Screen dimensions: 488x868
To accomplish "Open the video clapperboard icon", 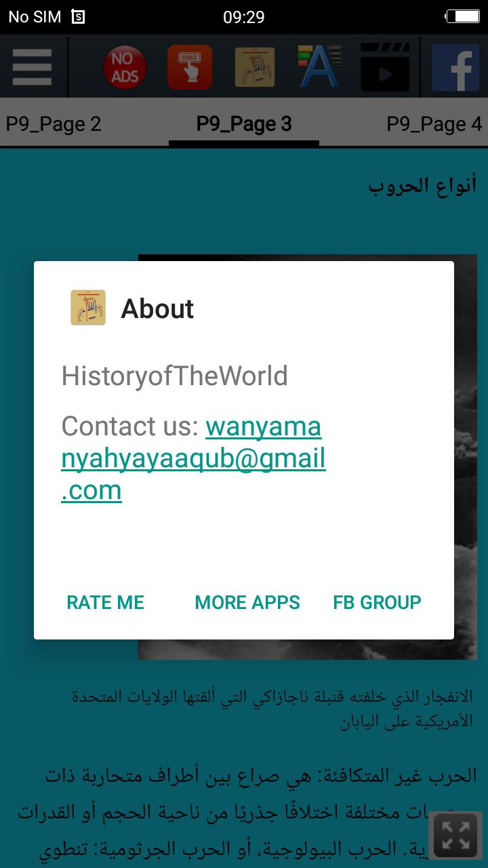I will pyautogui.click(x=385, y=67).
